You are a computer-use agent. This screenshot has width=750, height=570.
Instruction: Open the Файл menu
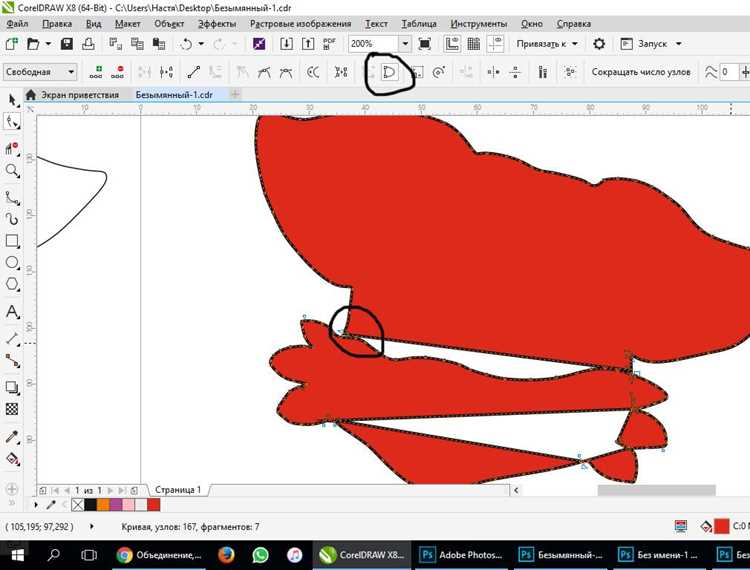pyautogui.click(x=17, y=23)
